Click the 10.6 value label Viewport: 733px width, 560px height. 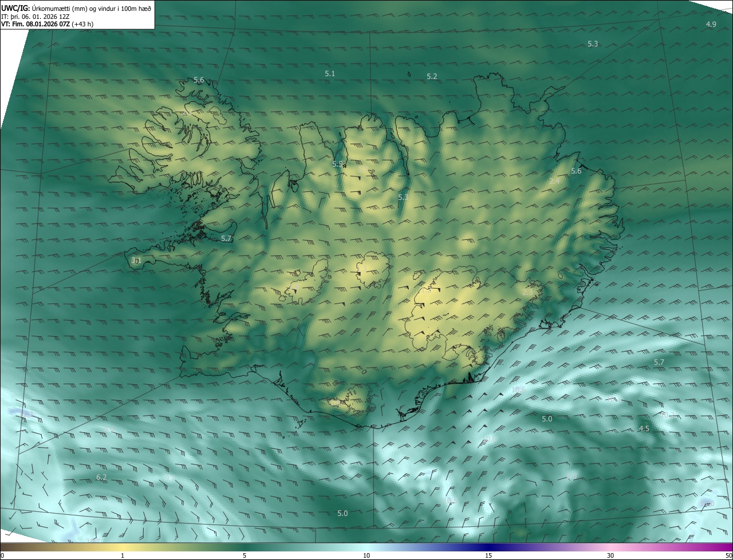tap(518, 389)
